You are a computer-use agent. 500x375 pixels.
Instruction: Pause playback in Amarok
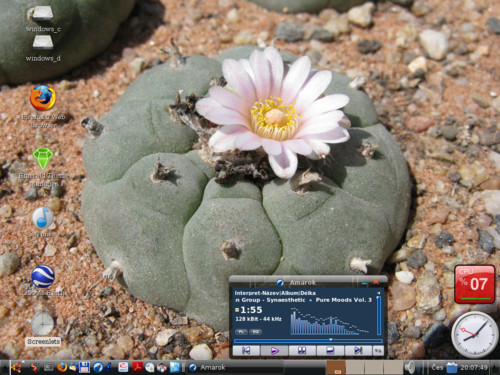(302, 350)
